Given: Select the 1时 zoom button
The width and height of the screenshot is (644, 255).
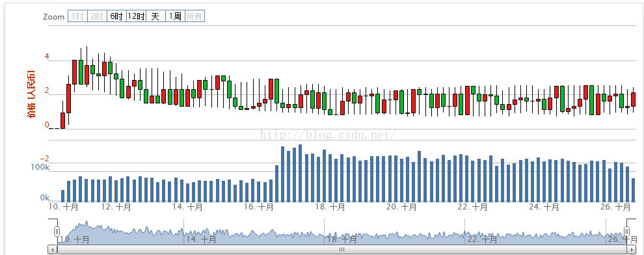Looking at the screenshot, I should point(77,16).
